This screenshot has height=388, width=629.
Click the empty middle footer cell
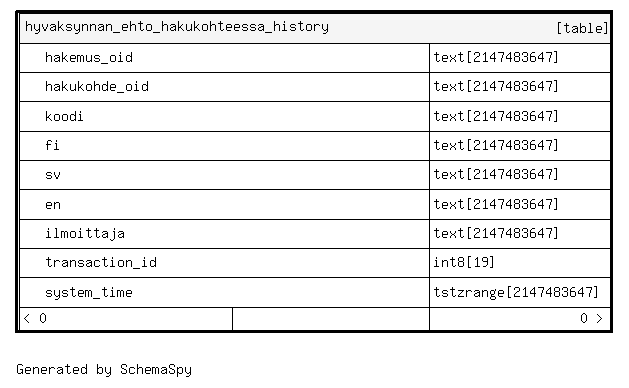pyautogui.click(x=331, y=319)
